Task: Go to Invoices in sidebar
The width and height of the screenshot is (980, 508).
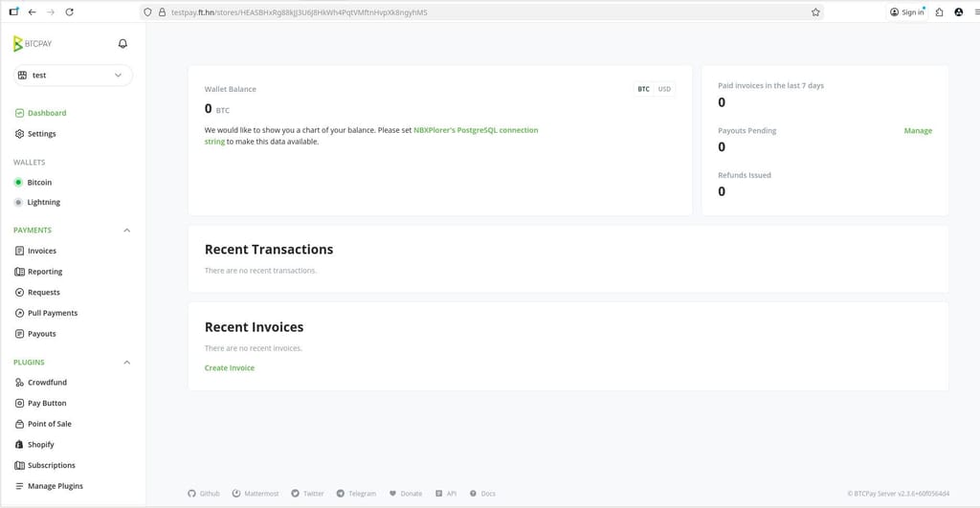Action: [x=41, y=251]
